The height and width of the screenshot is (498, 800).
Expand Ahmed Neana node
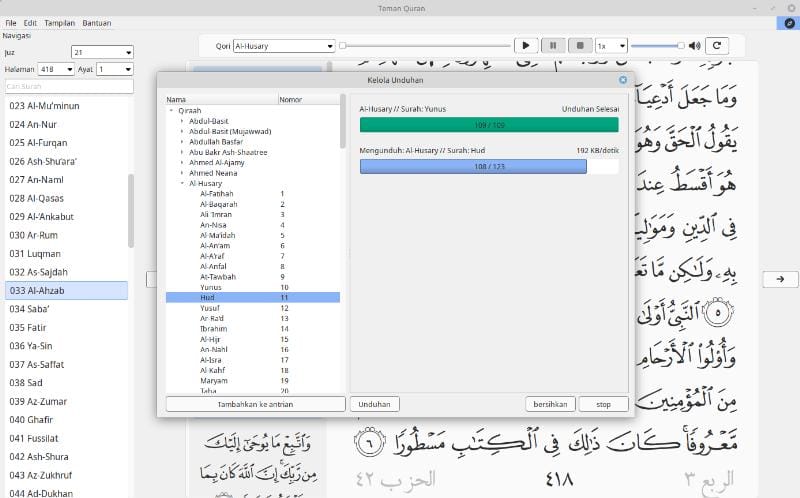(182, 173)
